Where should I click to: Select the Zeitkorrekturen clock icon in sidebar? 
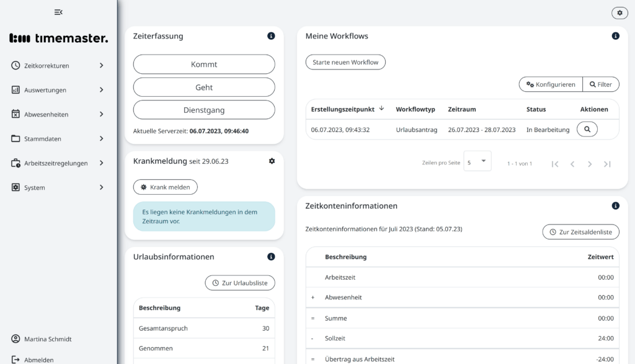point(14,65)
